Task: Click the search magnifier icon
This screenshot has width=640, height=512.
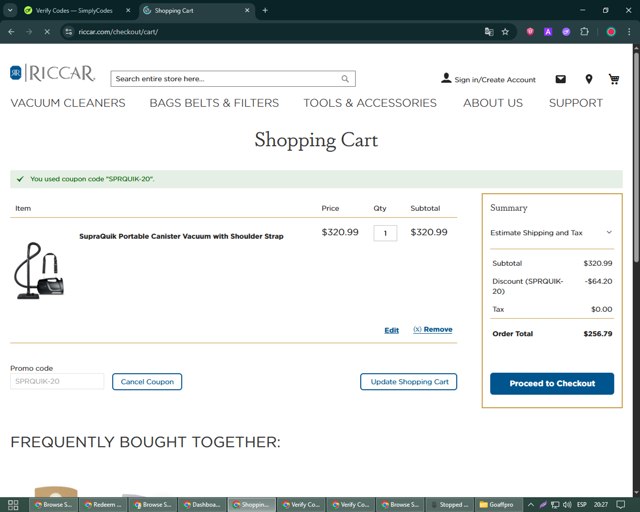Action: pyautogui.click(x=345, y=79)
